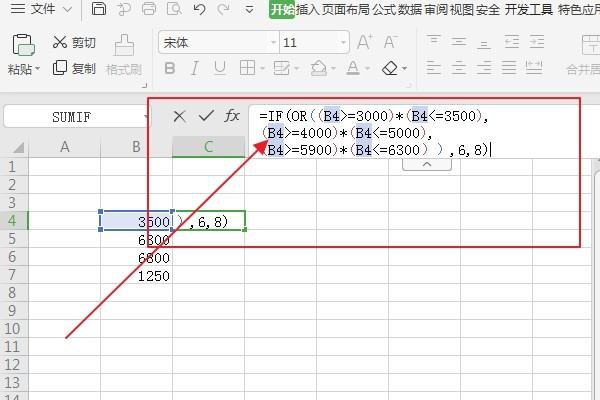600x400 pixels.
Task: Align cell content to vertical middle
Action: click(x=459, y=41)
